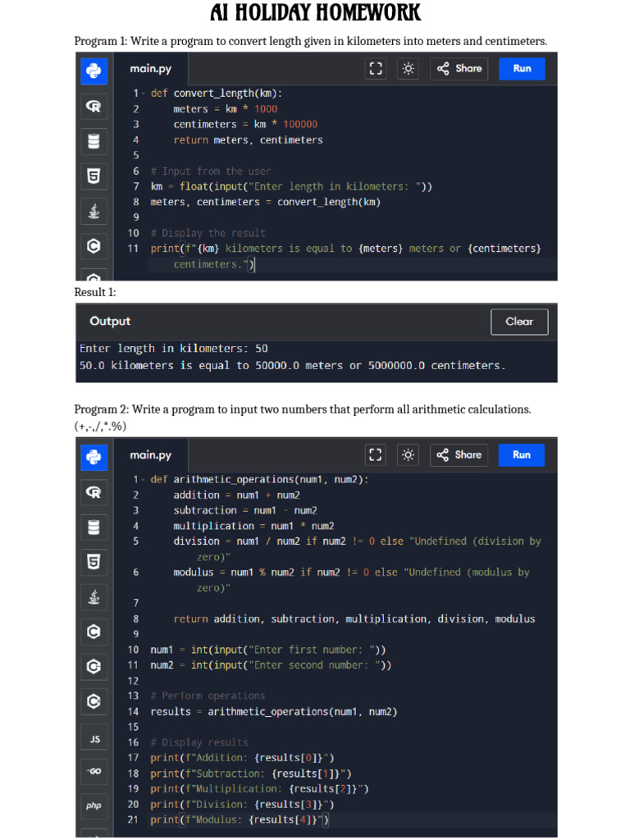This screenshot has height=840, width=630.
Task: Click the 'return meters, centimeters' line
Action: [x=248, y=139]
